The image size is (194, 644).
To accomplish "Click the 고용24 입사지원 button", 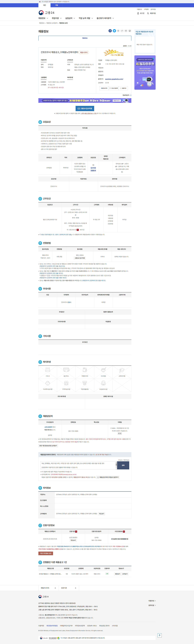I will point(85,108).
